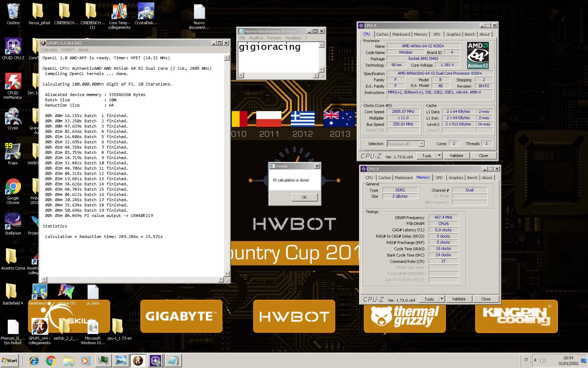588x368 pixels.
Task: Switch to Mainboard tab in upper CPU-Z
Action: pos(401,34)
